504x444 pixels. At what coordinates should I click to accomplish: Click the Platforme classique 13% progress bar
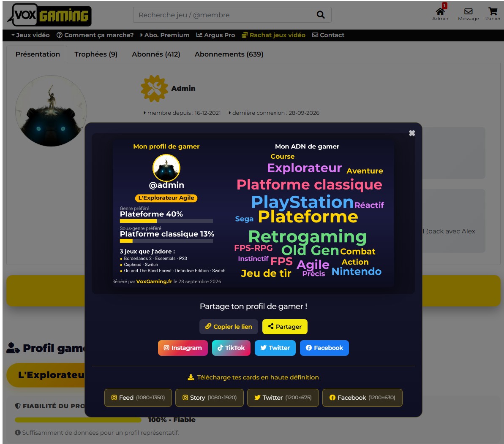(x=166, y=241)
